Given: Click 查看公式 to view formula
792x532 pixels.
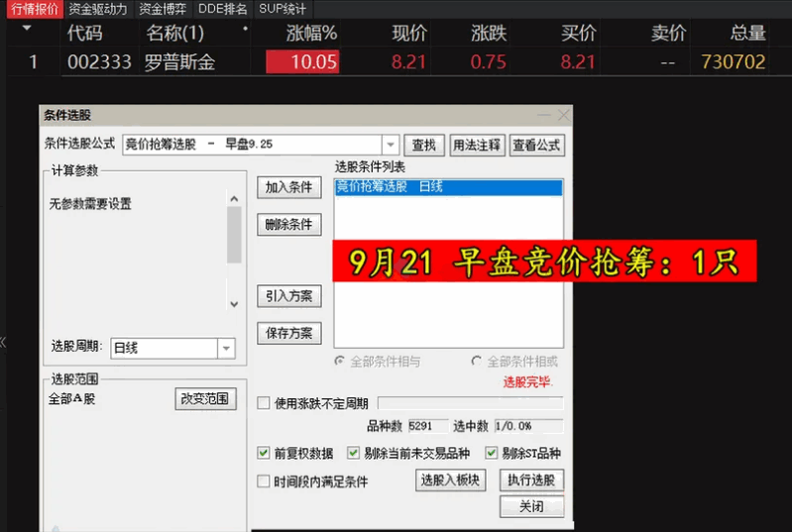Looking at the screenshot, I should (x=536, y=146).
